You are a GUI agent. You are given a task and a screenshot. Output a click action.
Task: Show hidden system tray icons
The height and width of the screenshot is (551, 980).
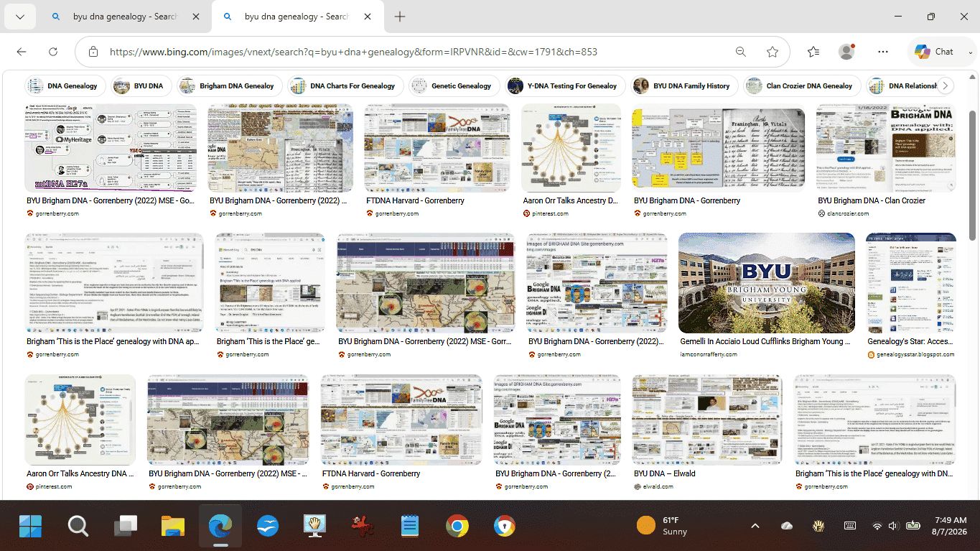(755, 526)
